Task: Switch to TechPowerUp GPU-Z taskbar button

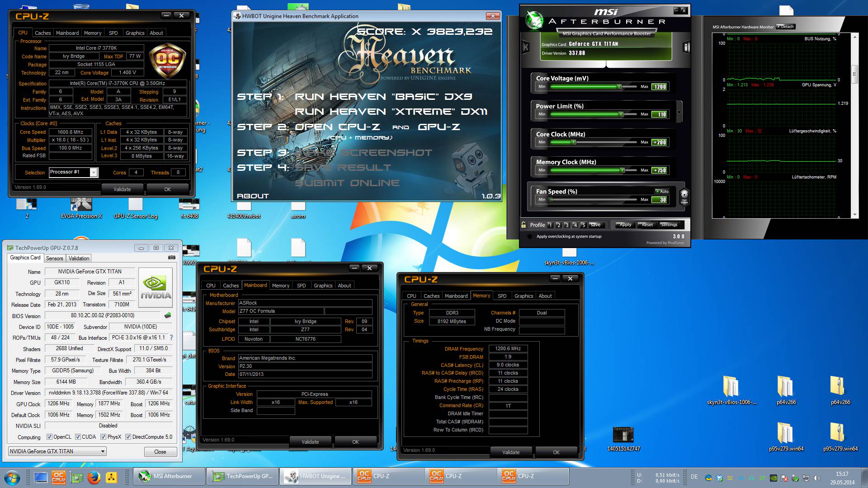Action: pyautogui.click(x=242, y=476)
